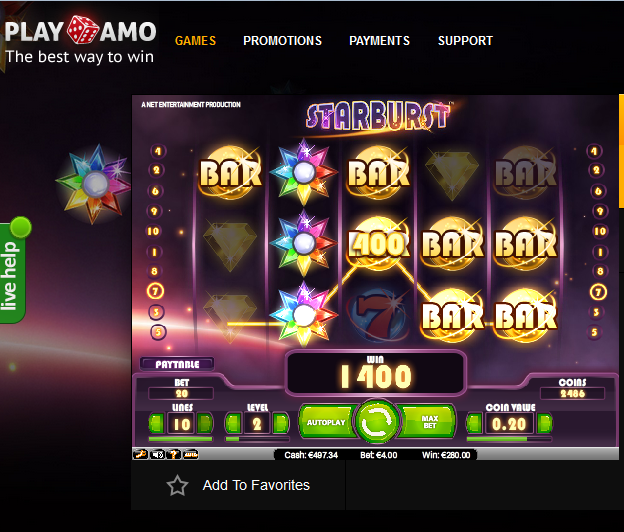Screen dimensions: 624x532
Task: Mute sound with the speaker icon
Action: [157, 454]
